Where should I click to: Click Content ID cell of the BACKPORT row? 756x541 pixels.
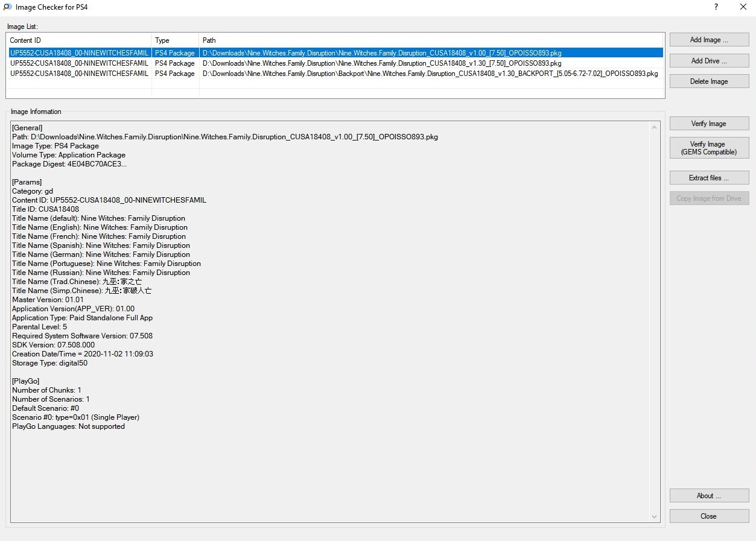coord(79,74)
